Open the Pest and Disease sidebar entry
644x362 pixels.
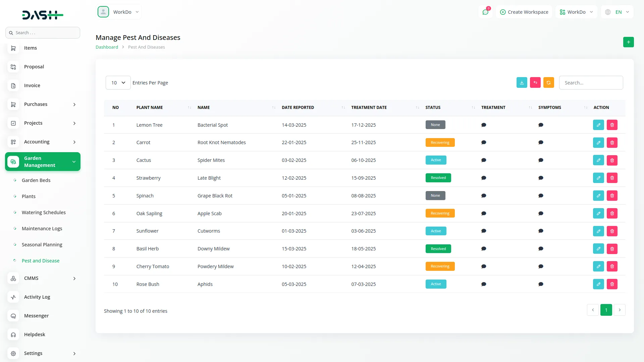pos(41,260)
